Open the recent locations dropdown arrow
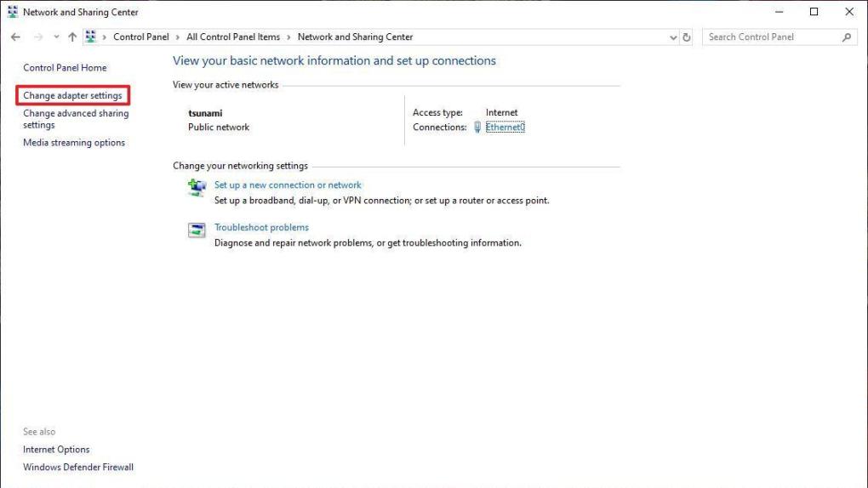This screenshot has height=488, width=868. click(56, 37)
